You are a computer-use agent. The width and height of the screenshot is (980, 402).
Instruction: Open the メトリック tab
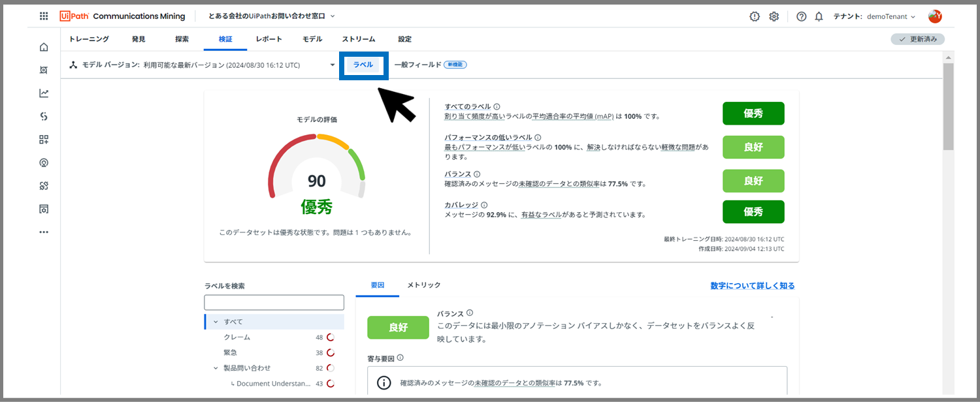[424, 285]
